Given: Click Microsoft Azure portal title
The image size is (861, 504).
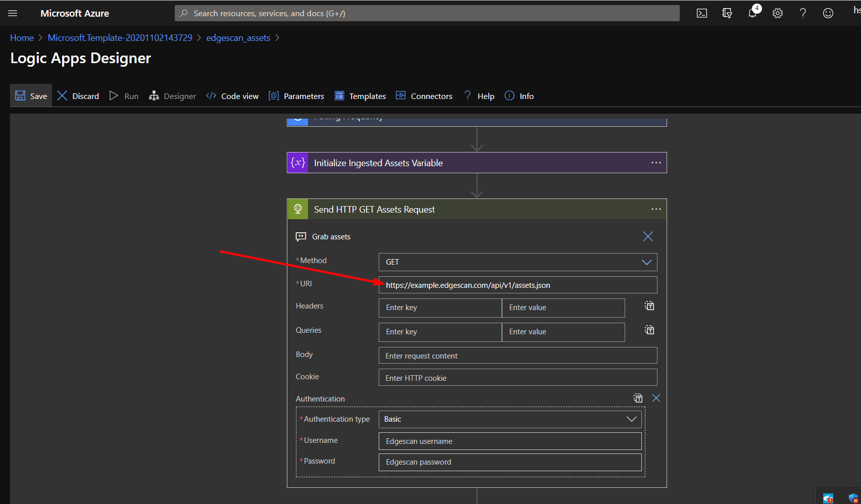Looking at the screenshot, I should tap(75, 13).
